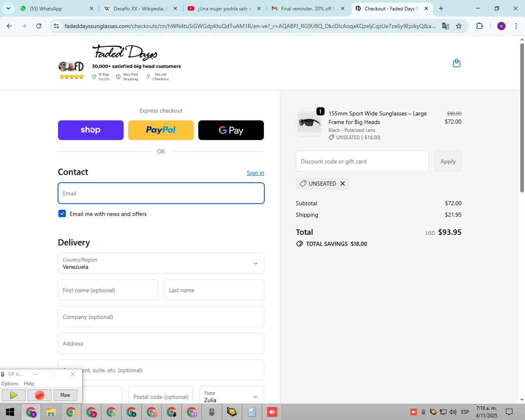Open the calculator app in the taskbar

click(x=252, y=412)
